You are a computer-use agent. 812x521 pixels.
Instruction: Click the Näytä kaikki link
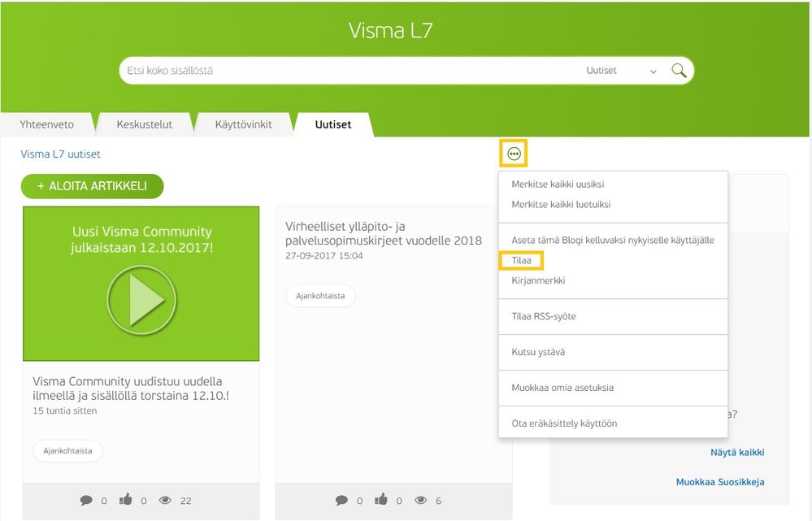pos(737,452)
